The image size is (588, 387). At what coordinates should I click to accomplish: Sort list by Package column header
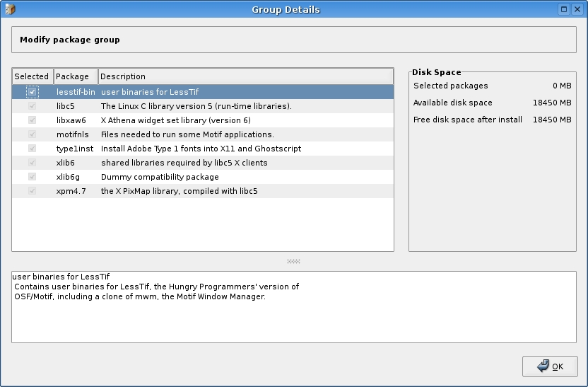[75, 76]
